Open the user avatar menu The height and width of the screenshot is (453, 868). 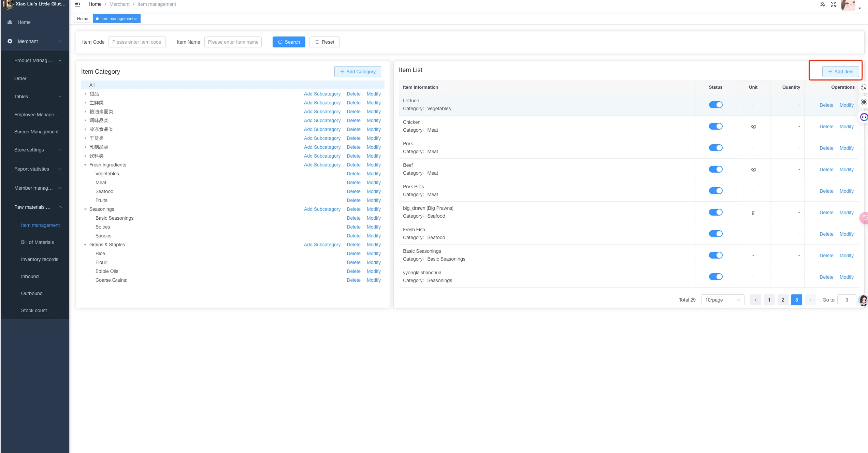(x=849, y=5)
